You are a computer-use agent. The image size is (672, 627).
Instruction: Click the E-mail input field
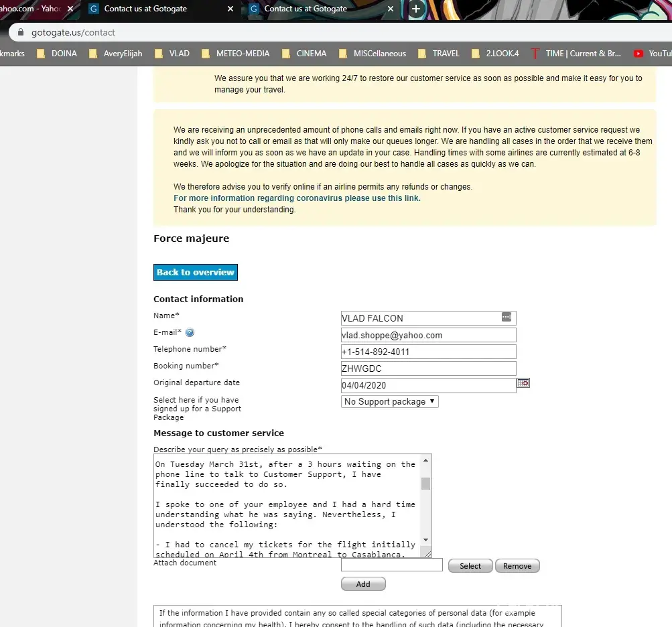[x=429, y=335]
